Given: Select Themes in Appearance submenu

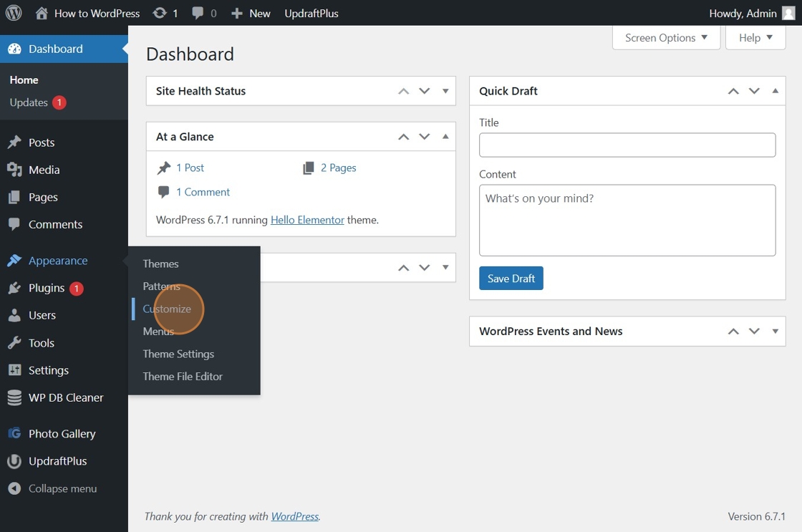Looking at the screenshot, I should (x=160, y=263).
